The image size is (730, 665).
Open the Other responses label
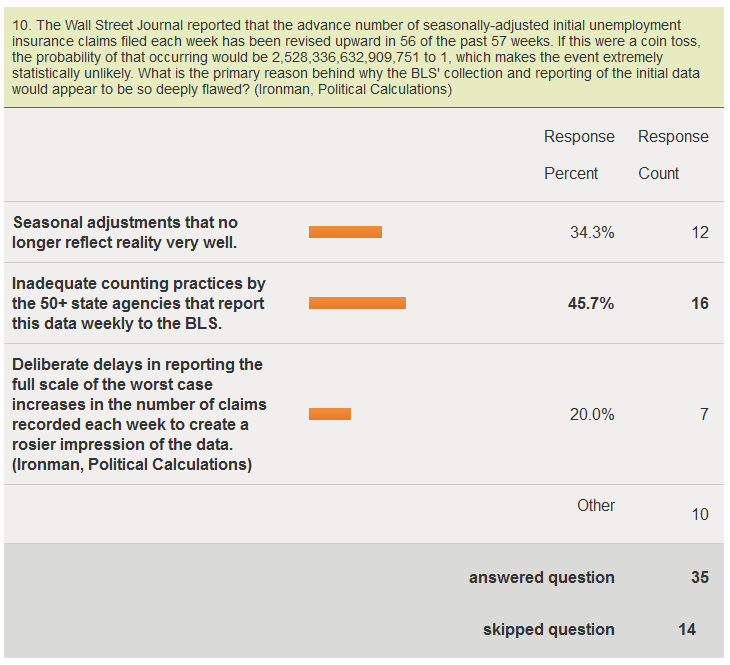[x=596, y=505]
